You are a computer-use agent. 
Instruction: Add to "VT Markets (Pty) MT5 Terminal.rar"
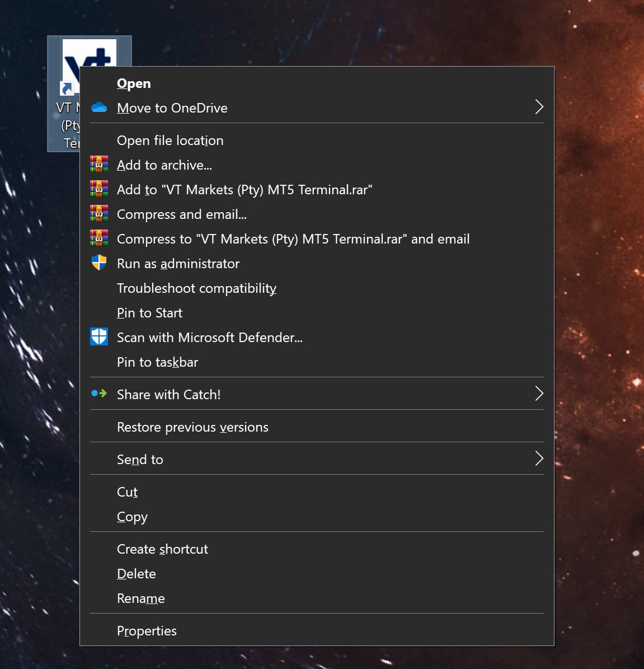coord(317,190)
